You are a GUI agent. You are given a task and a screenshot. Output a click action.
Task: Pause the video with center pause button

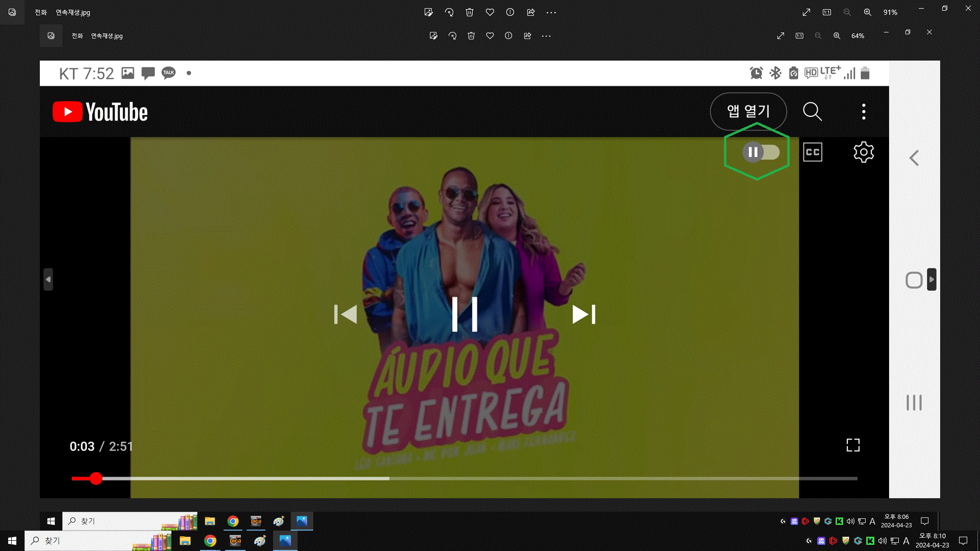pyautogui.click(x=464, y=314)
